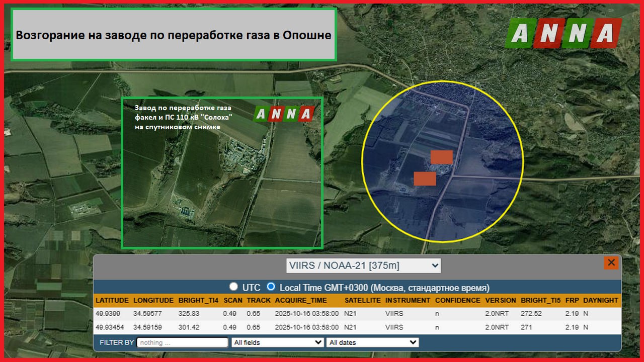
Task: Close the fire data table panel
Action: [611, 262]
